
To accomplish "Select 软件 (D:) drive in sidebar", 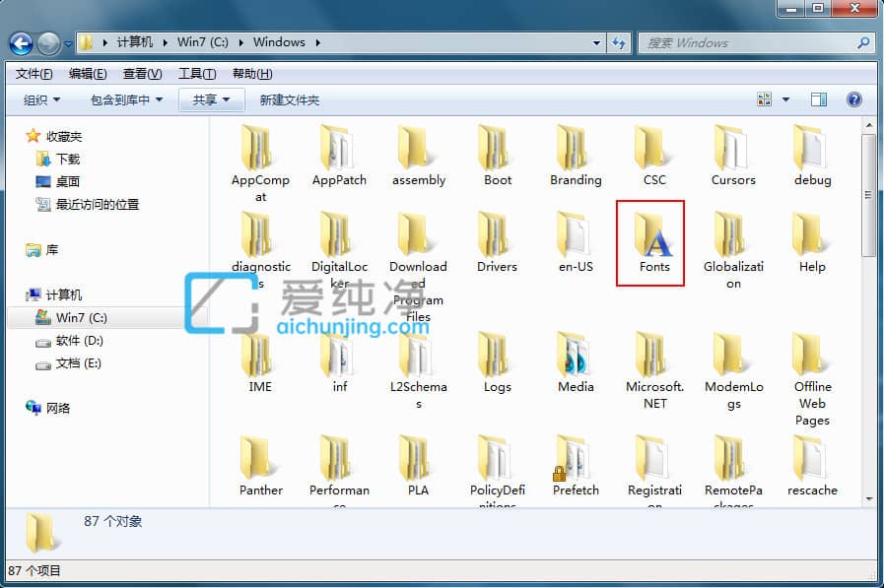I will [69, 341].
